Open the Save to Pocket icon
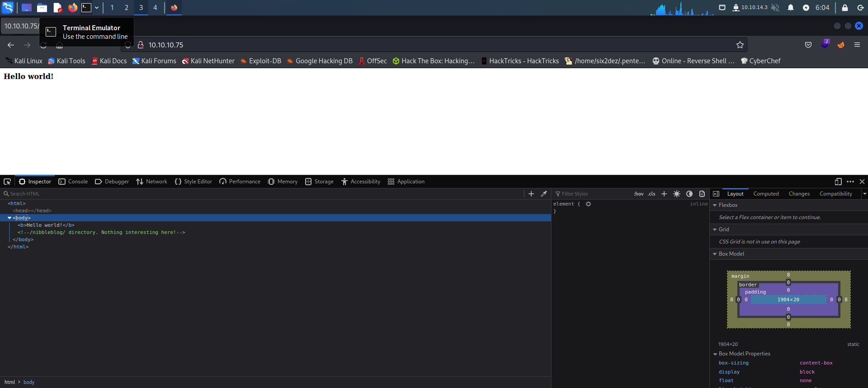The height and width of the screenshot is (388, 868). pos(808,45)
